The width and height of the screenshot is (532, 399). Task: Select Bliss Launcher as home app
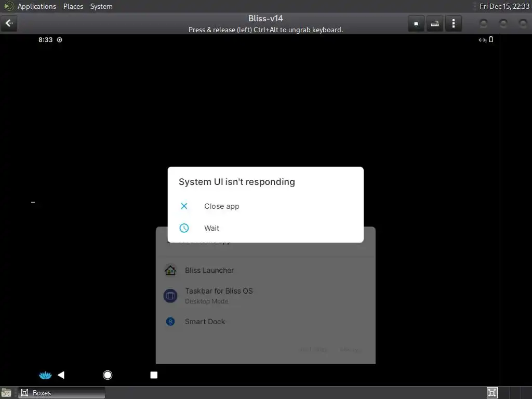point(265,270)
